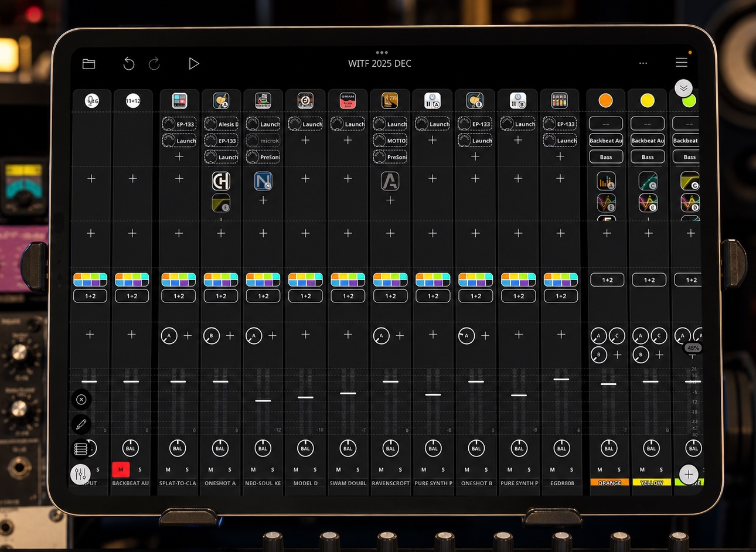Open the N effect plugin on NEO-SOUL KE
Viewport: 756px width, 552px height.
(x=263, y=181)
